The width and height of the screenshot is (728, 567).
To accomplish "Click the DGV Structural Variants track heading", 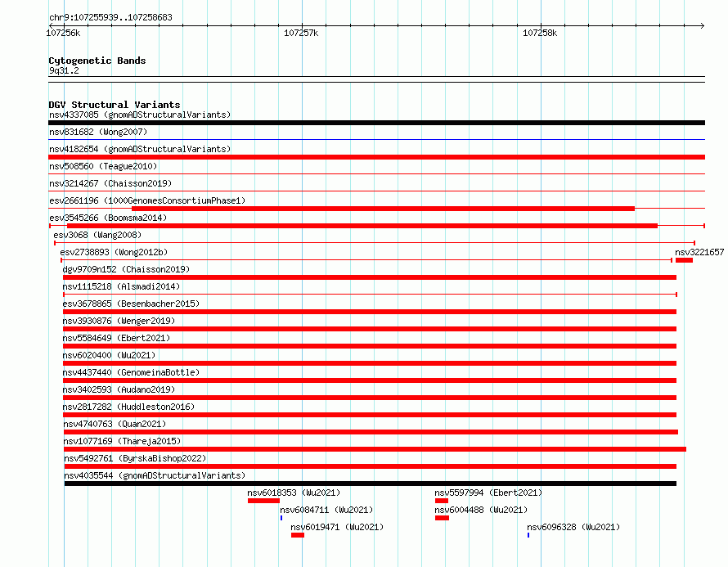I will click(x=115, y=105).
